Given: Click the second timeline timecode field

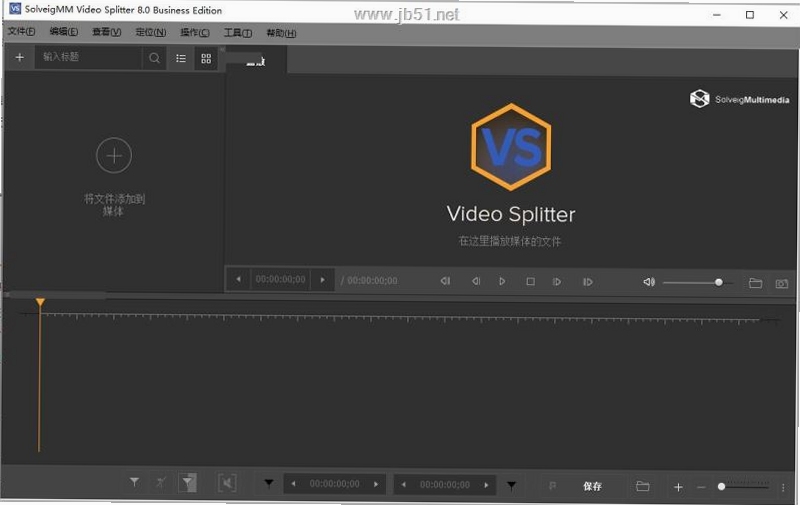Looking at the screenshot, I should (x=445, y=485).
